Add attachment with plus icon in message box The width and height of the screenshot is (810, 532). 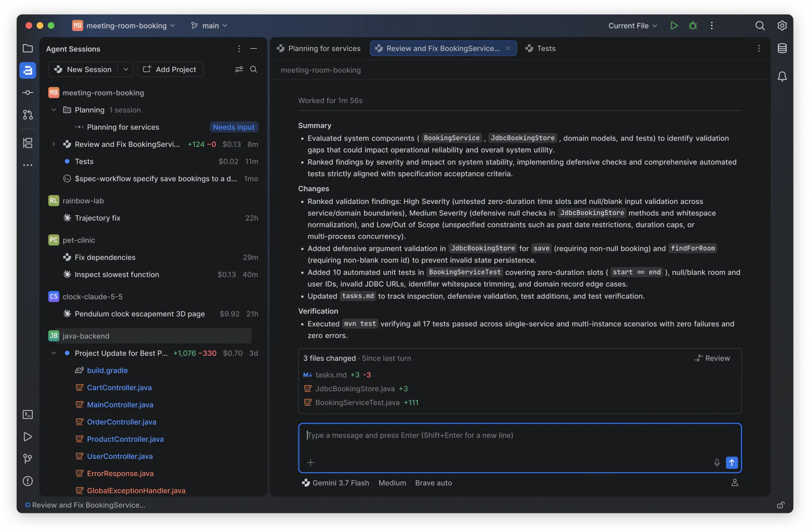click(310, 462)
